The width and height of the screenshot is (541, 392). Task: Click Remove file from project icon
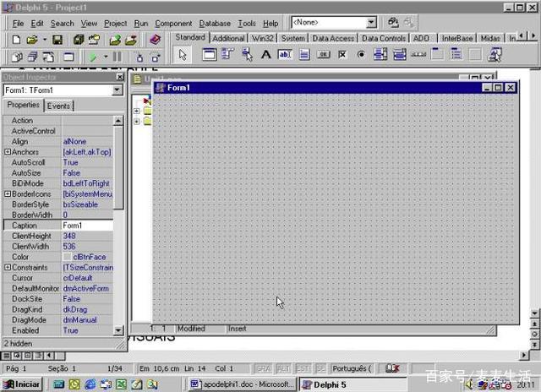coord(131,40)
